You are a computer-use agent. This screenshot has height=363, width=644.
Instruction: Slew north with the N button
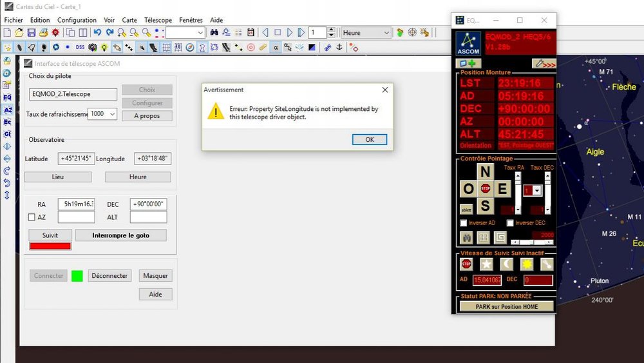click(x=485, y=172)
